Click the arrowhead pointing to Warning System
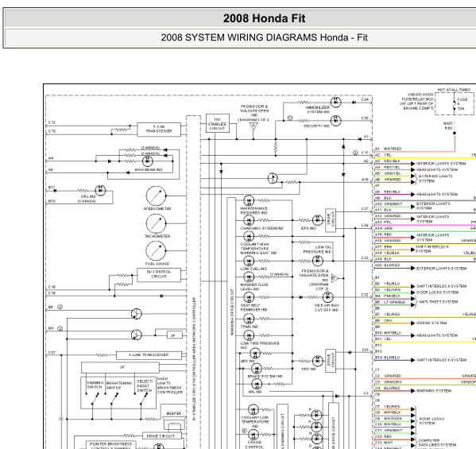Viewport: 476px width, 449px height. click(x=413, y=391)
